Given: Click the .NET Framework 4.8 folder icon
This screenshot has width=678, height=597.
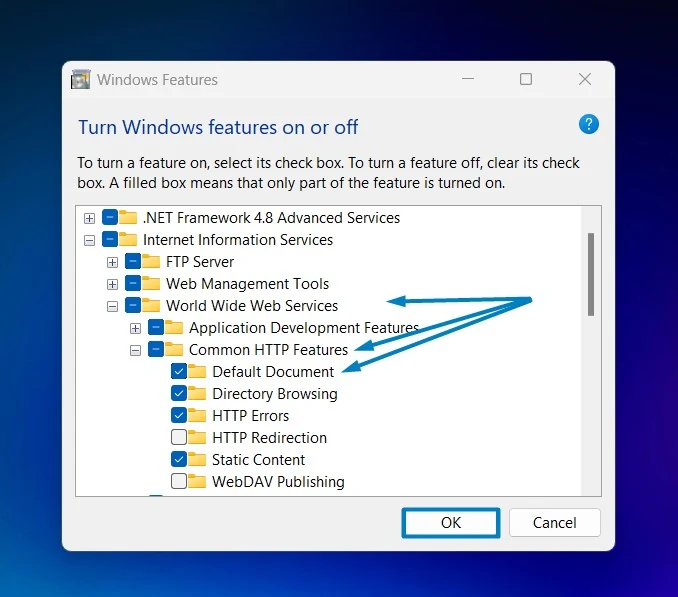Looking at the screenshot, I should [128, 217].
